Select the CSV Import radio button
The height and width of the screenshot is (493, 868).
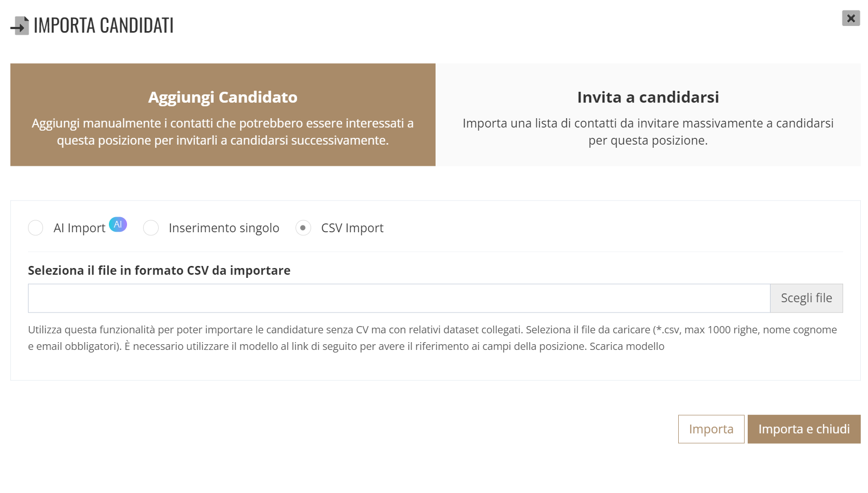pos(303,228)
